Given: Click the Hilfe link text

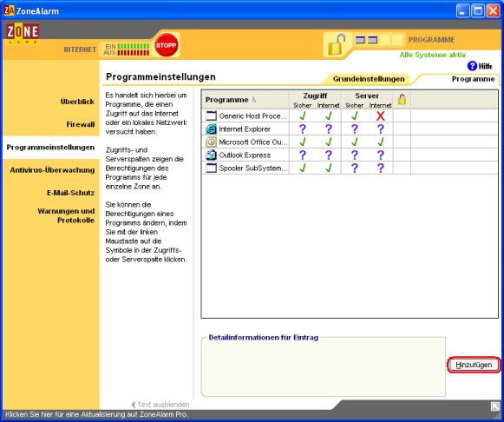Looking at the screenshot, I should [x=486, y=66].
